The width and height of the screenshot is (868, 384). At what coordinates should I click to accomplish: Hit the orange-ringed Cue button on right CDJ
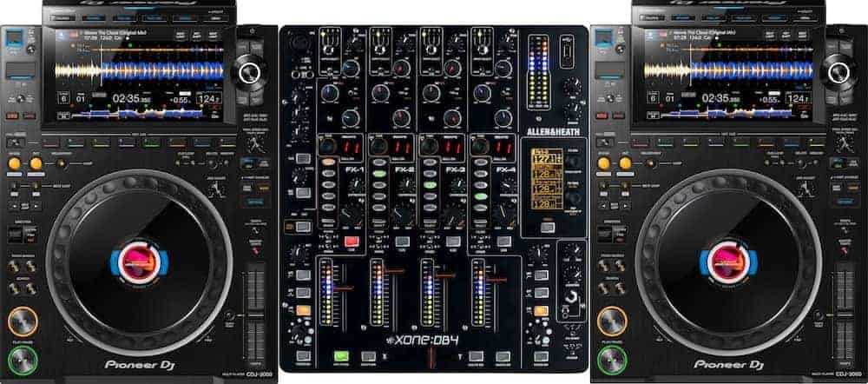coord(612,321)
